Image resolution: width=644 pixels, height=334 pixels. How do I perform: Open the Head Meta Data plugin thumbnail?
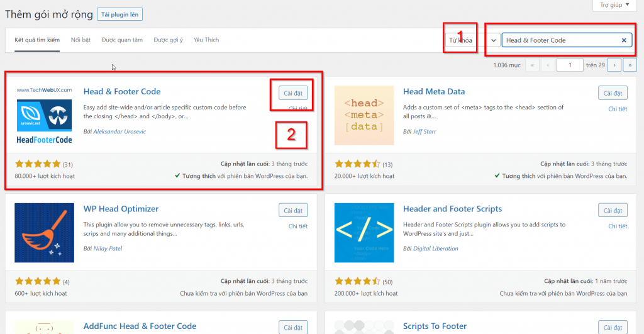coord(364,116)
